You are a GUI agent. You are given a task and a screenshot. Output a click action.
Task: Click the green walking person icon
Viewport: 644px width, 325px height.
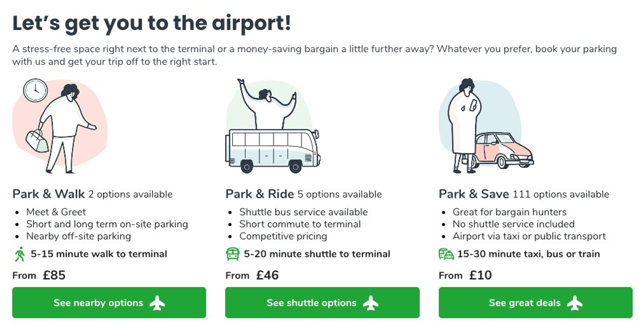point(20,254)
